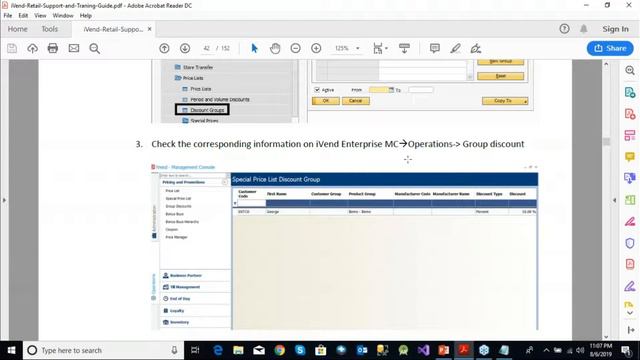Viewport: 640px width, 360px height.
Task: Open the red PDF Standards page icon in right pane
Action: point(630,264)
